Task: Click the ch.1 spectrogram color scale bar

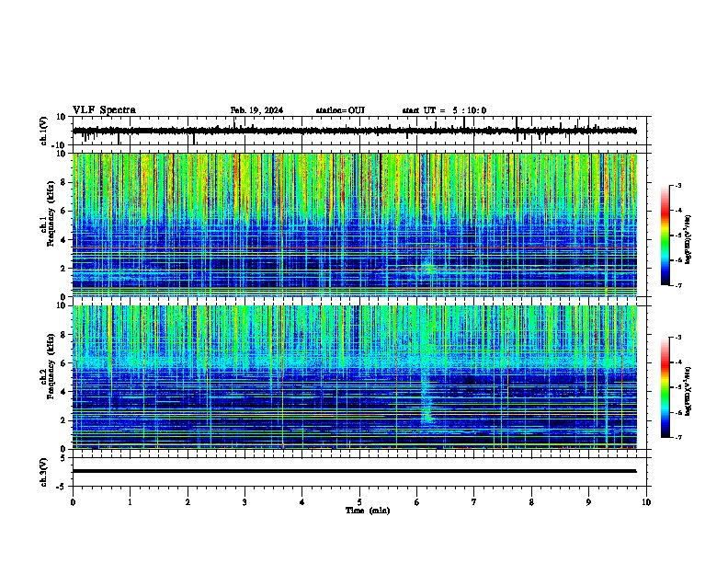Action: pyautogui.click(x=665, y=236)
